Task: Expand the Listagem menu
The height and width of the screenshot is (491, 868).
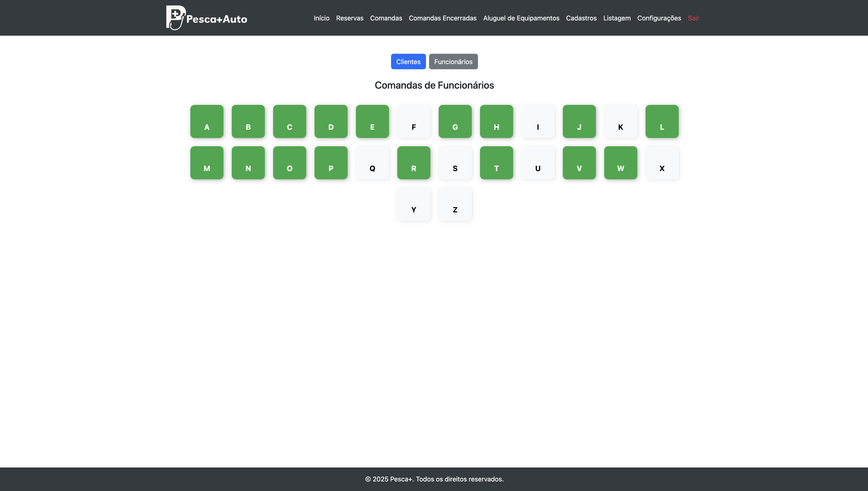Action: click(x=617, y=18)
